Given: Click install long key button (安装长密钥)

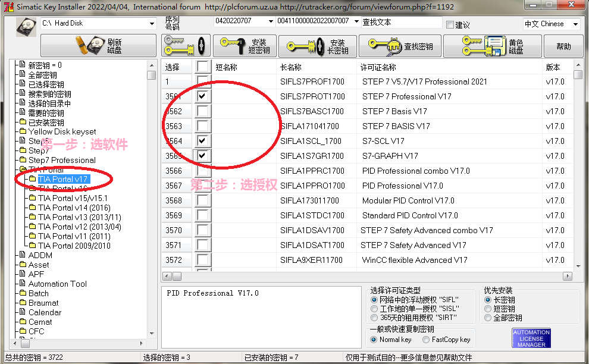Looking at the screenshot, I should (x=318, y=46).
